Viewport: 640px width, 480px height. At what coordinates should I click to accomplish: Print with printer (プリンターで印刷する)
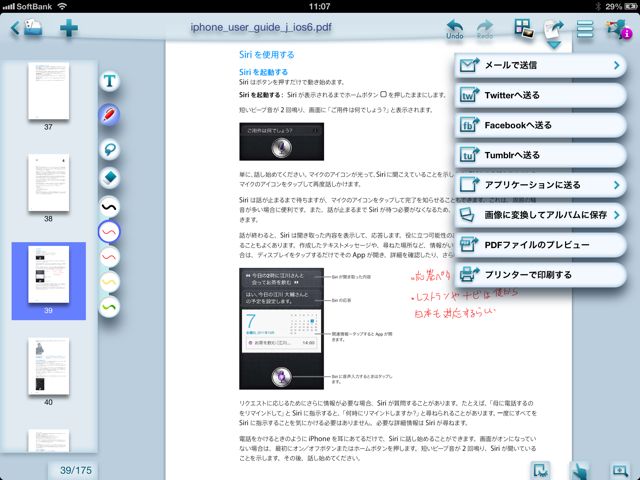click(540, 275)
